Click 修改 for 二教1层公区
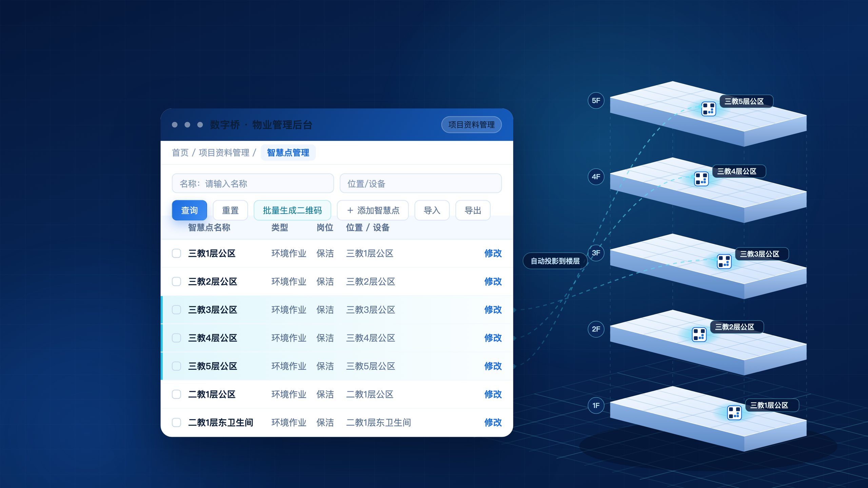 tap(493, 394)
